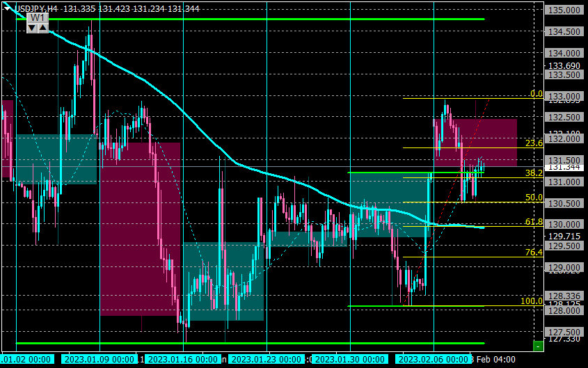Select the 130.000 price label
The width and height of the screenshot is (588, 368).
(564, 224)
